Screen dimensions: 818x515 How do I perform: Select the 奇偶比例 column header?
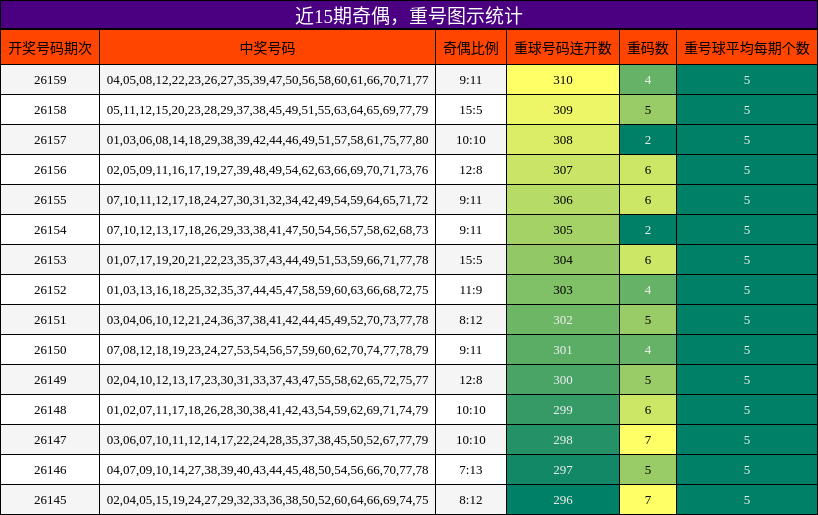(471, 48)
